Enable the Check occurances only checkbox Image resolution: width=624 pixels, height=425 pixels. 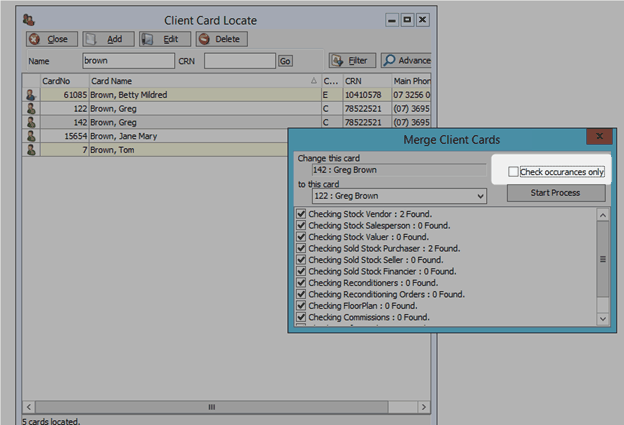pos(513,172)
